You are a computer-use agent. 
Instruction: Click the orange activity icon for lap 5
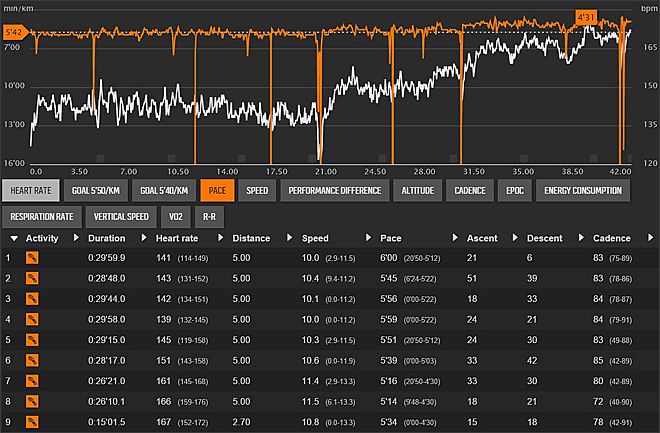click(x=32, y=340)
